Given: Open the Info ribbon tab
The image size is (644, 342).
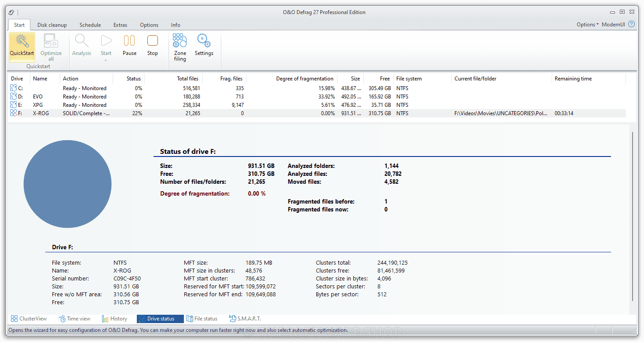Looking at the screenshot, I should coord(176,25).
